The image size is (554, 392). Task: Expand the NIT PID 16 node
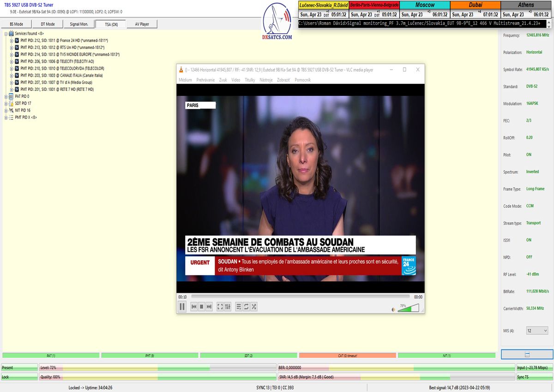click(x=6, y=111)
